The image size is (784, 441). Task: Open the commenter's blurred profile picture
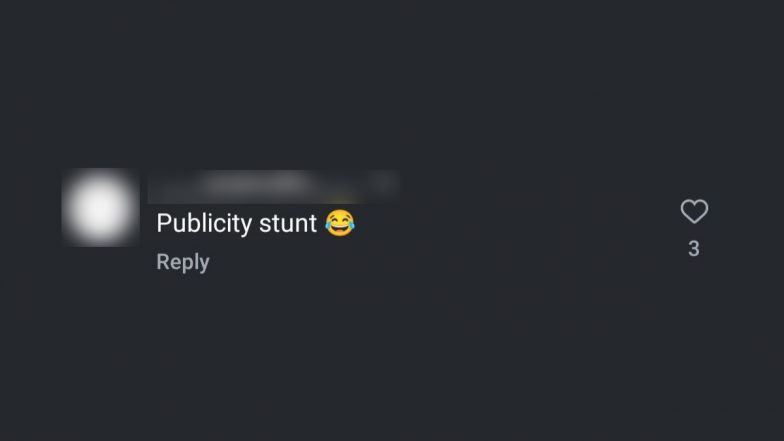tap(100, 208)
